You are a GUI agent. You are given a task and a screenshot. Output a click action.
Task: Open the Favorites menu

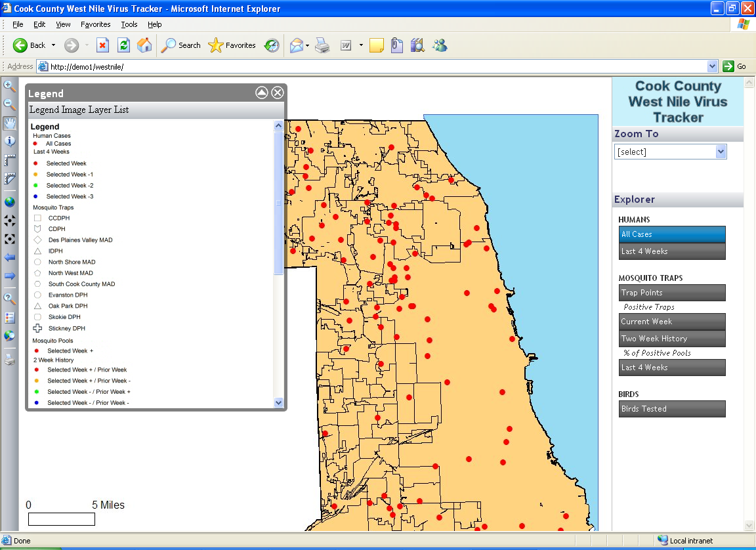pyautogui.click(x=96, y=24)
